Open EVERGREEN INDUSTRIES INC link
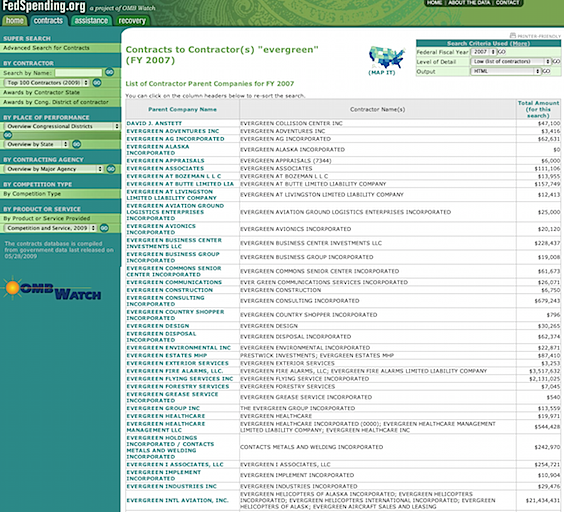The width and height of the screenshot is (564, 512). pyautogui.click(x=172, y=486)
